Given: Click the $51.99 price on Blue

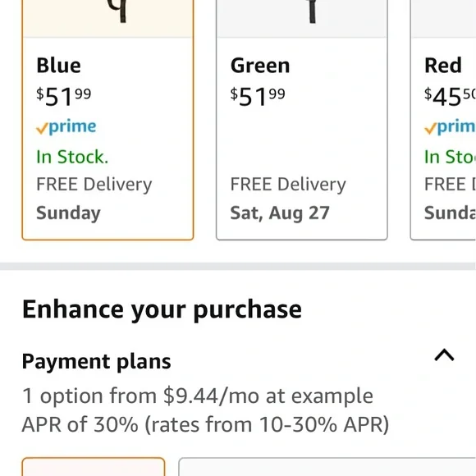Looking at the screenshot, I should tap(63, 97).
